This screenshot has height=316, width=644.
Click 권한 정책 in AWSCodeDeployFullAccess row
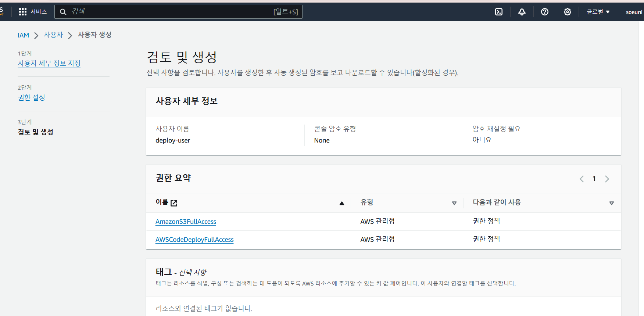(486, 239)
